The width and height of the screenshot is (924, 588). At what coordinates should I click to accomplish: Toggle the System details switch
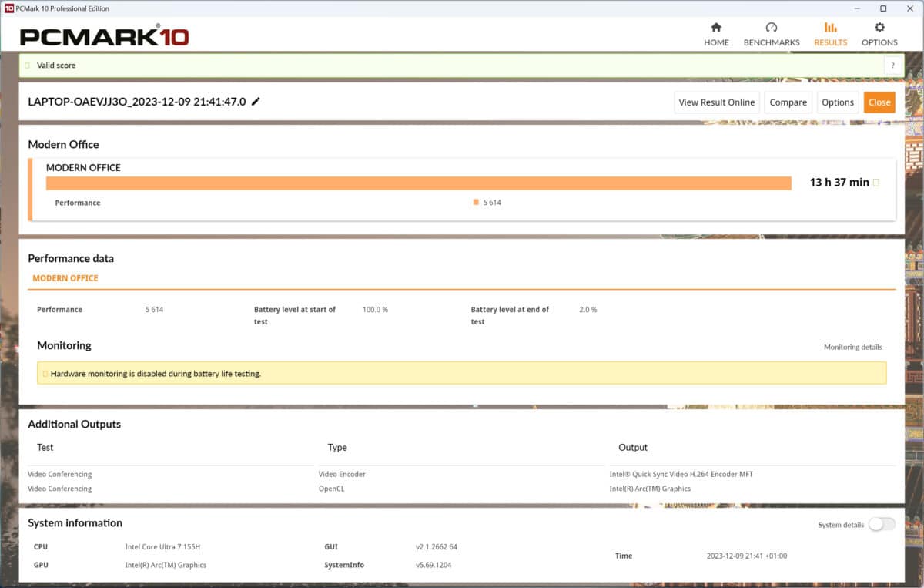tap(882, 525)
